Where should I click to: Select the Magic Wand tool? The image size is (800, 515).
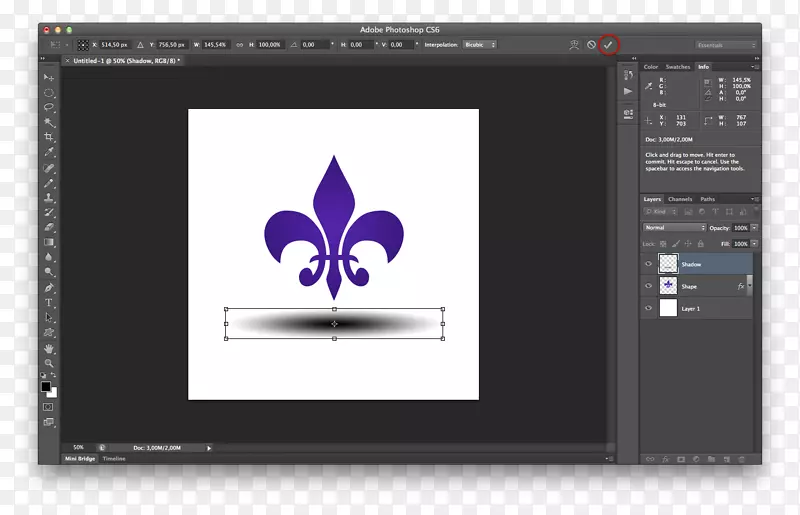pos(48,122)
